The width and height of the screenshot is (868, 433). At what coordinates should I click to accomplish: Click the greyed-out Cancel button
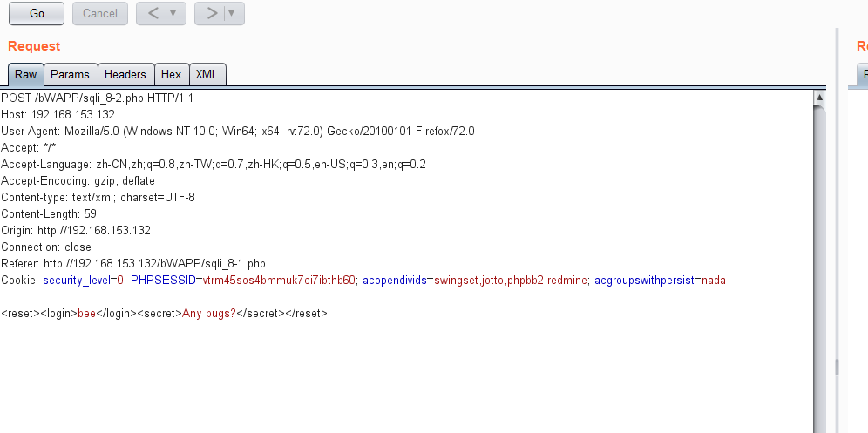100,13
